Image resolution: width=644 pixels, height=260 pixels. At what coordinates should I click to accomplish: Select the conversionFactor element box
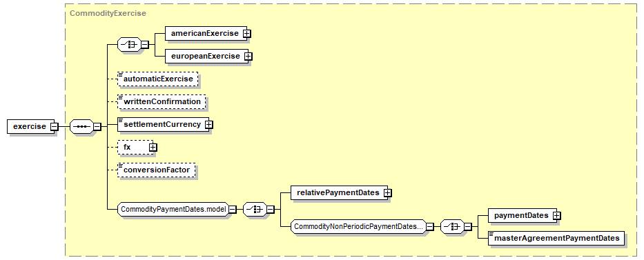pyautogui.click(x=157, y=170)
